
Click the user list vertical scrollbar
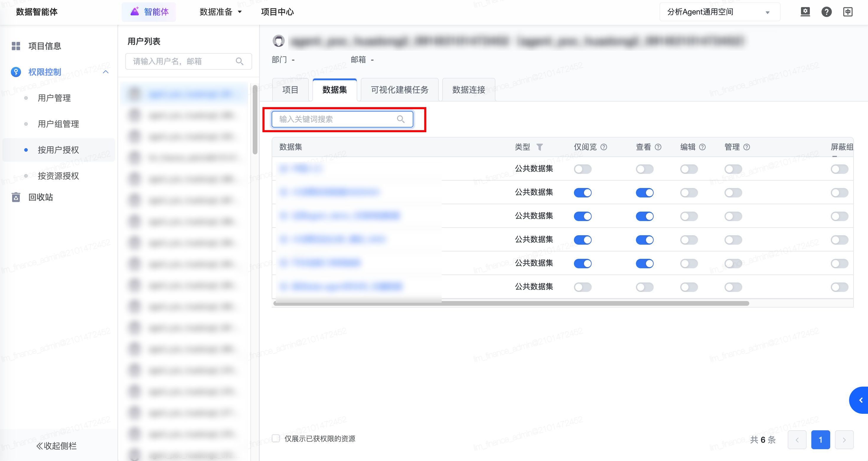(x=255, y=120)
